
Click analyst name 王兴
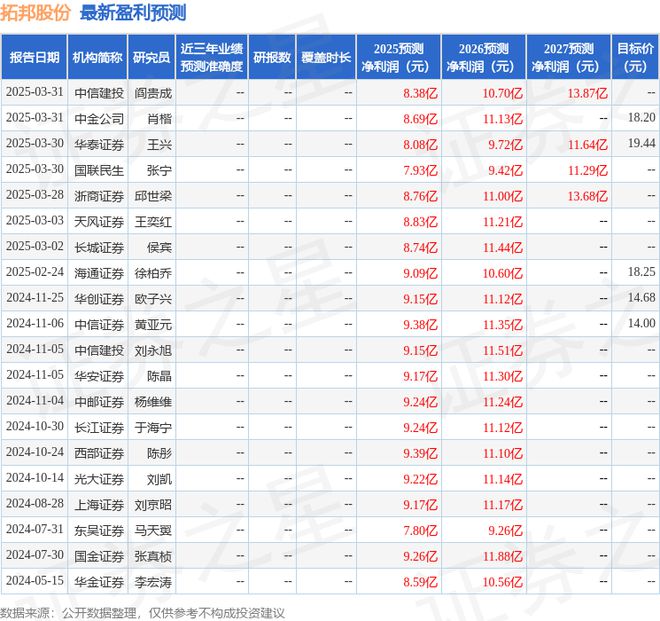click(160, 144)
